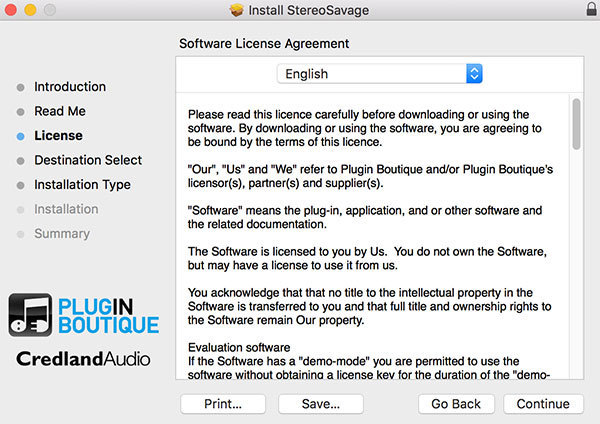Open the English language dropdown
Image resolution: width=600 pixels, height=424 pixels.
(x=380, y=74)
